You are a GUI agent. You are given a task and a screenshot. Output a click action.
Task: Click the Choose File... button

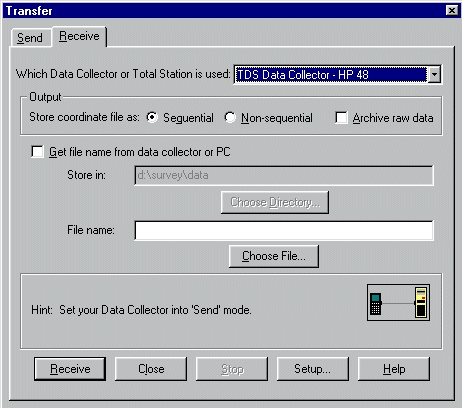[274, 256]
